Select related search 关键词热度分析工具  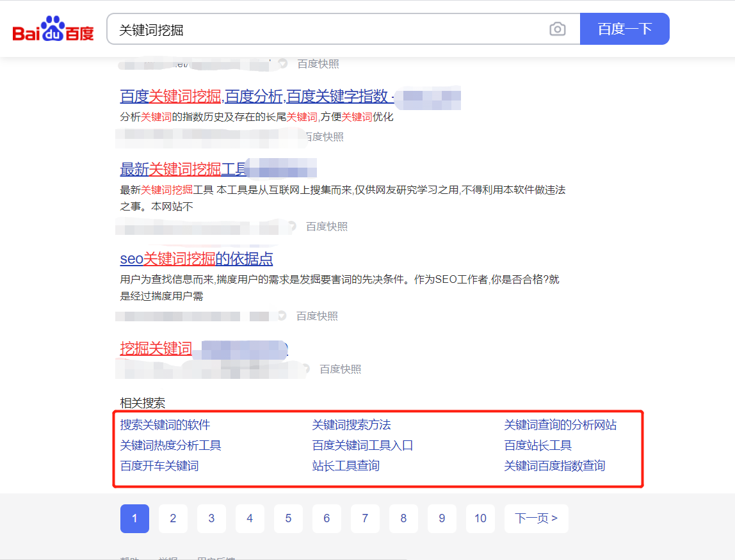(170, 445)
